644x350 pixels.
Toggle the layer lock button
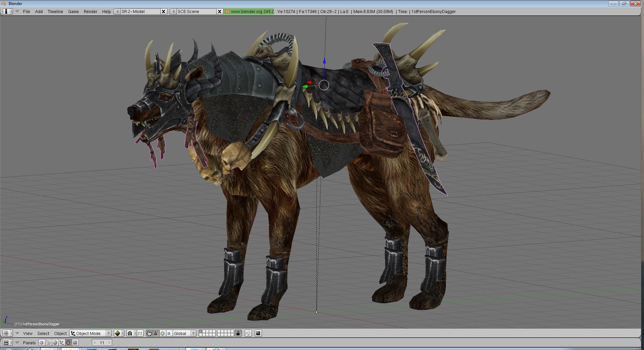point(238,333)
